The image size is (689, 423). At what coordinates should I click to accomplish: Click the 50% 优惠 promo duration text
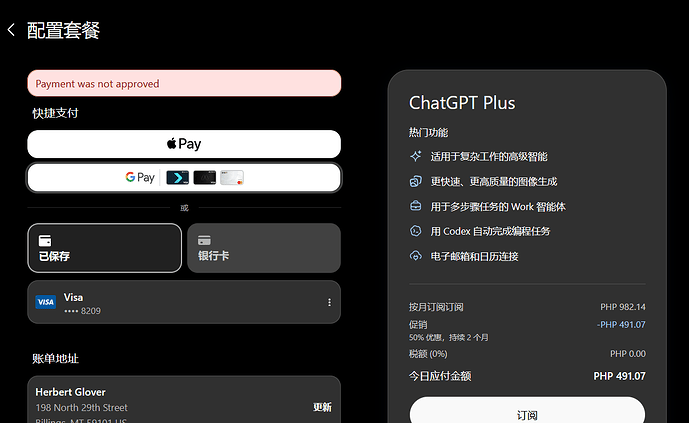coord(449,337)
